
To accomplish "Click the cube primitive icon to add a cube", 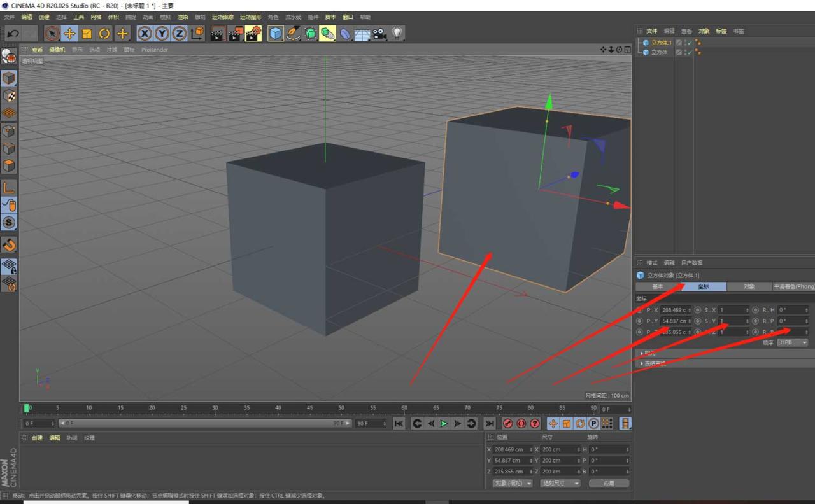I will tap(275, 34).
